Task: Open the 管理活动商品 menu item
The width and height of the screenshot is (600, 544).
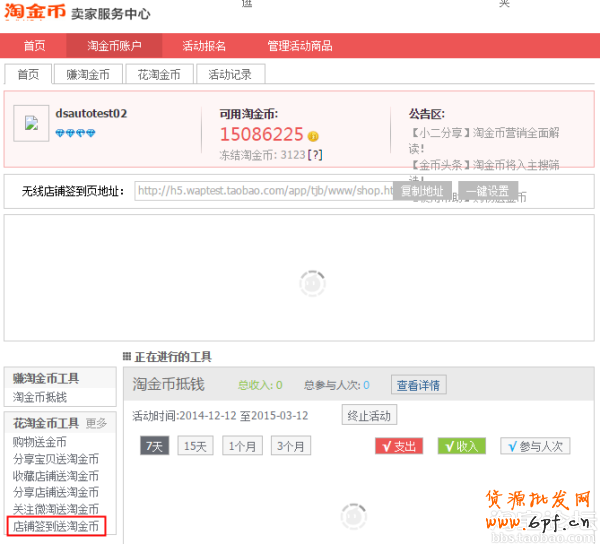Action: click(x=300, y=46)
